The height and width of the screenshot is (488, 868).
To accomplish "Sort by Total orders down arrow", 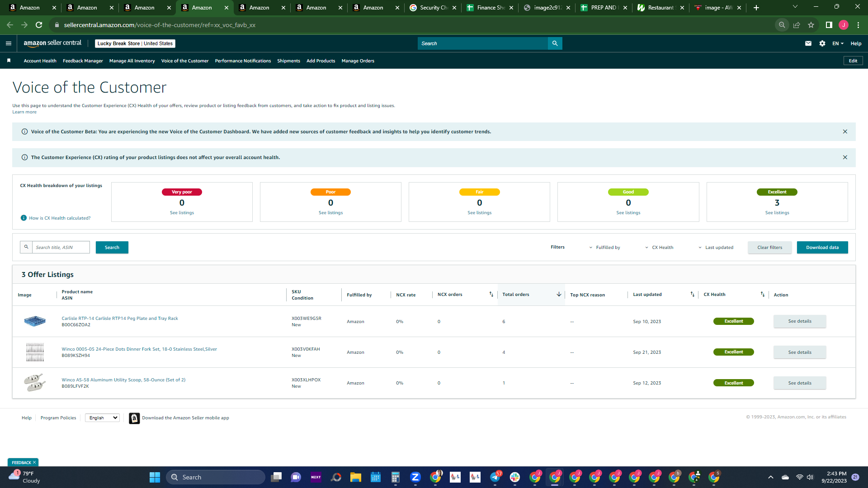I will [x=559, y=294].
